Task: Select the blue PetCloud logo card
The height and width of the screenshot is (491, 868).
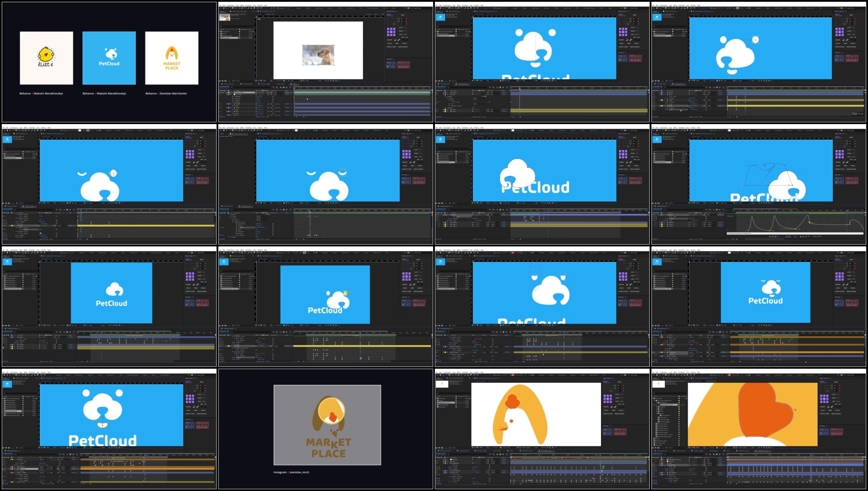Action: point(109,58)
